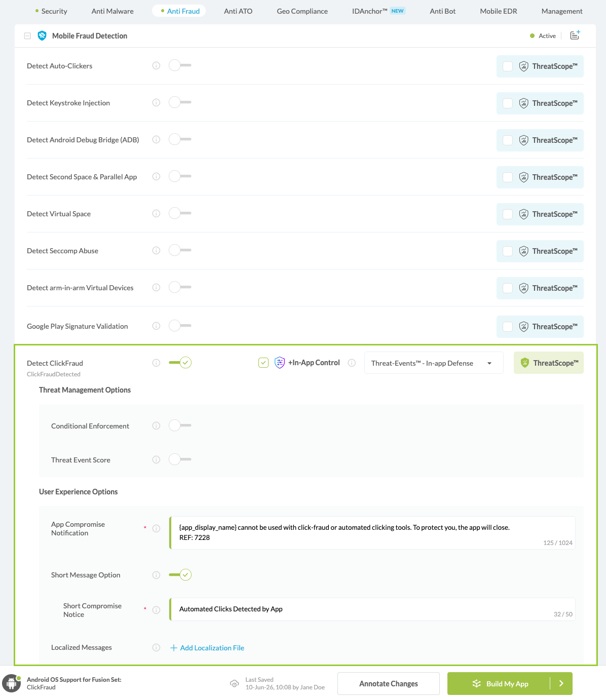Viewport: 606px width, 700px height.
Task: Show info for Detect Android Debug Bridge
Action: click(156, 139)
